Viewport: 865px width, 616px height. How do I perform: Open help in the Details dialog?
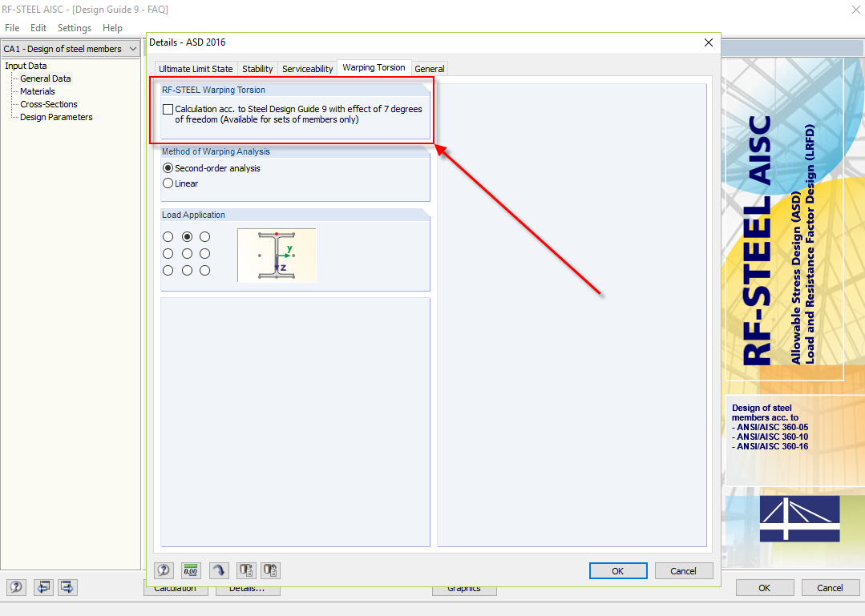point(164,570)
